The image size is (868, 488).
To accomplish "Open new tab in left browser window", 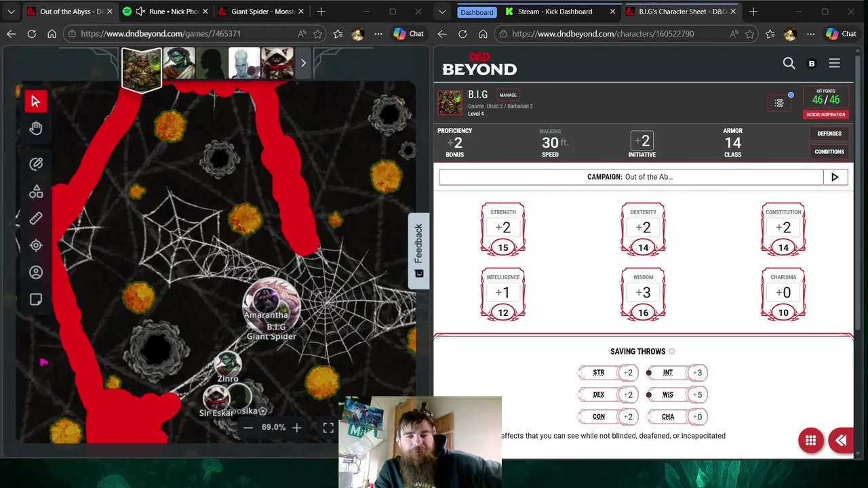I will (x=321, y=12).
